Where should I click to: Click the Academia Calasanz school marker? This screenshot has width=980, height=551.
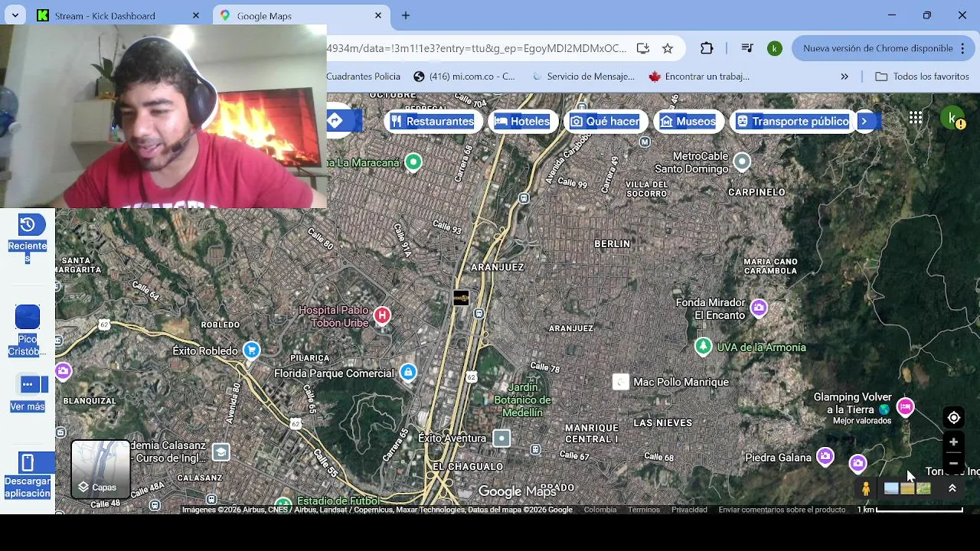coord(220,452)
